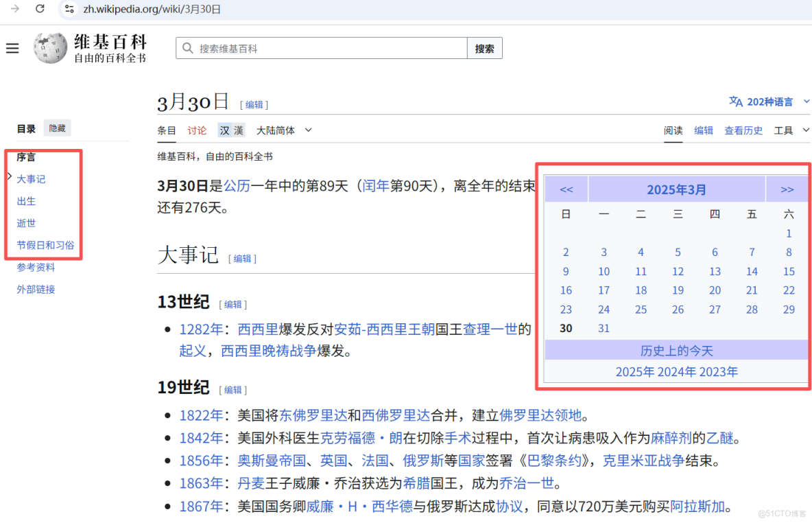
Task: Select date 15 in the March calendar
Action: coord(789,271)
